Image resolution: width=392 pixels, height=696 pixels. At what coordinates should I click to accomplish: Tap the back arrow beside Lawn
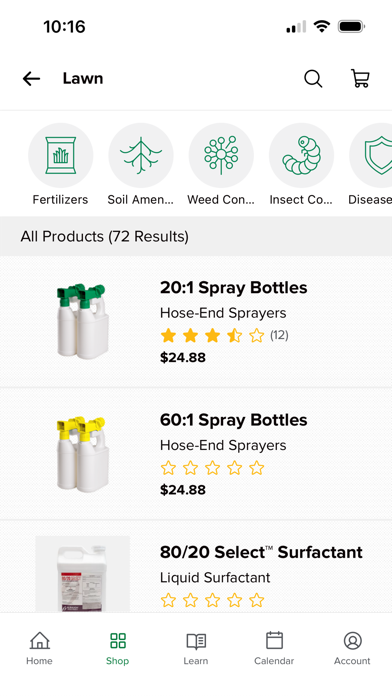[x=31, y=79]
